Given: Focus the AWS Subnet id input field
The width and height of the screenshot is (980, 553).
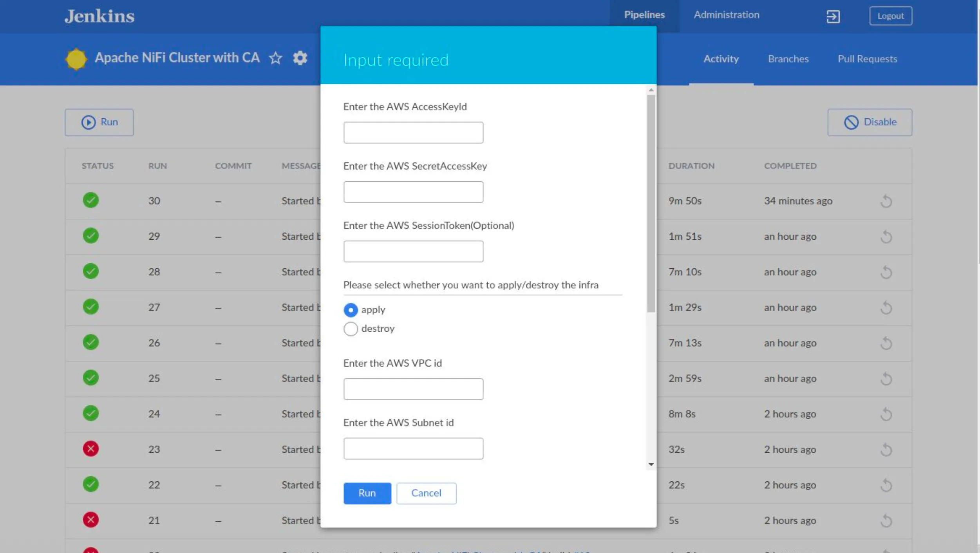Looking at the screenshot, I should click(413, 448).
